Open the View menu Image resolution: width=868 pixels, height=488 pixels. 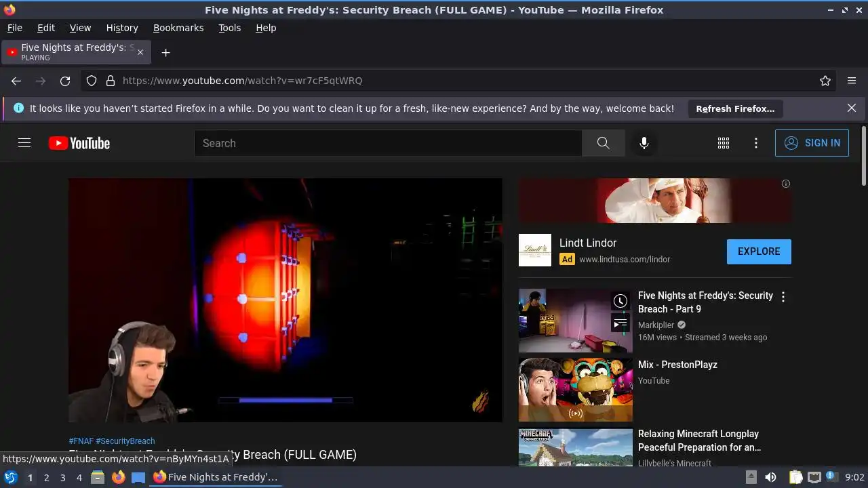pyautogui.click(x=80, y=28)
